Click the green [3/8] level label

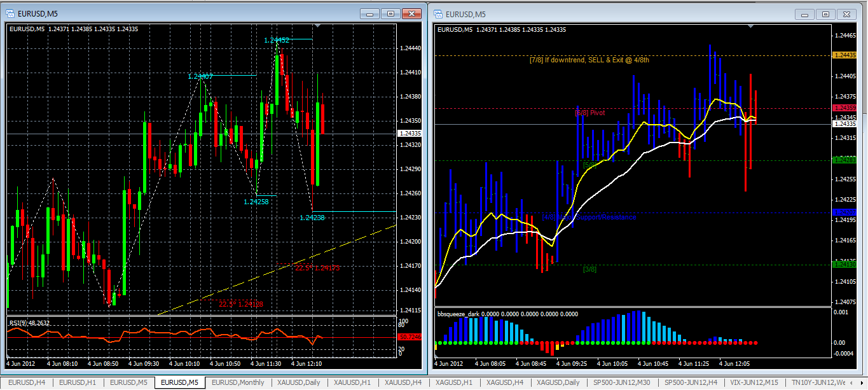click(589, 269)
